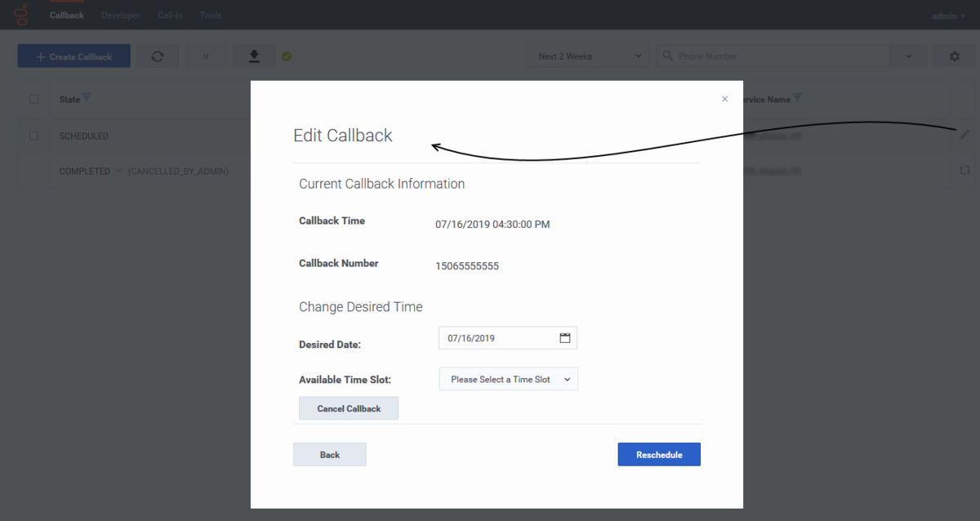Image resolution: width=980 pixels, height=521 pixels.
Task: Click the X cancel icon in the toolbar
Action: click(206, 56)
